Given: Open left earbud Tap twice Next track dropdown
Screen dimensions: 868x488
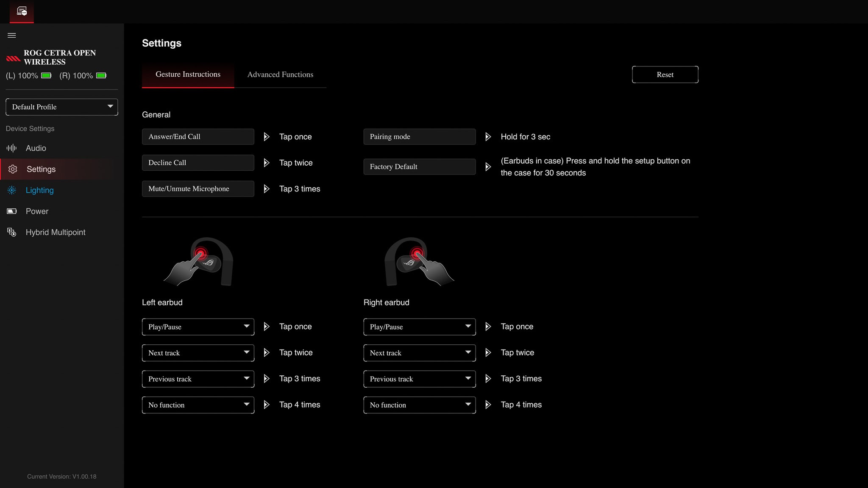Looking at the screenshot, I should tap(198, 353).
